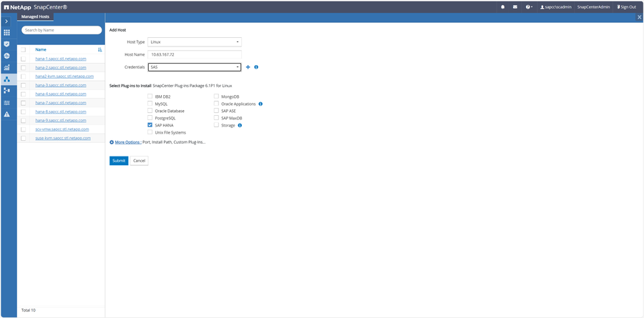Image resolution: width=644 pixels, height=318 pixels.
Task: Click the Host Name input field
Action: tap(195, 54)
